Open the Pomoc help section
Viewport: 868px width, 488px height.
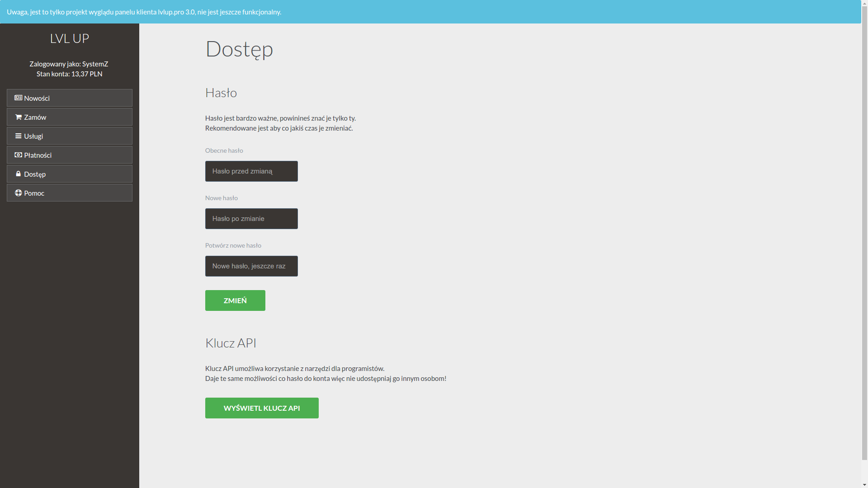point(69,193)
